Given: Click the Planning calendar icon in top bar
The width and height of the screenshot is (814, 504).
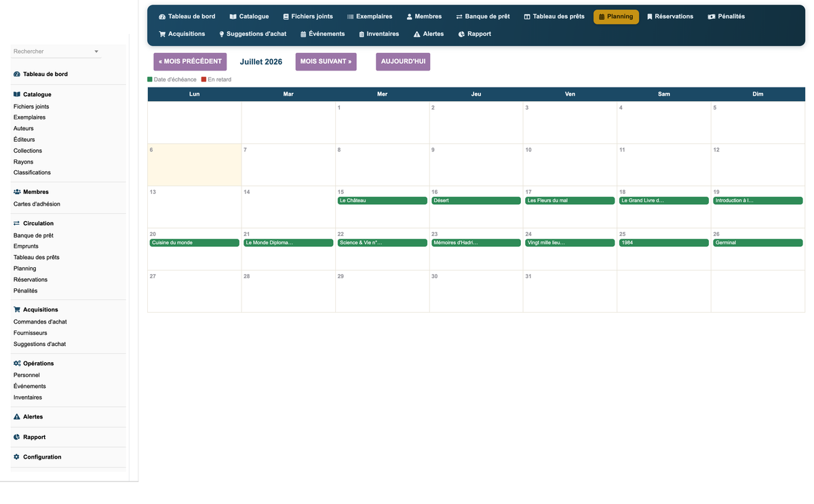Looking at the screenshot, I should pos(602,17).
